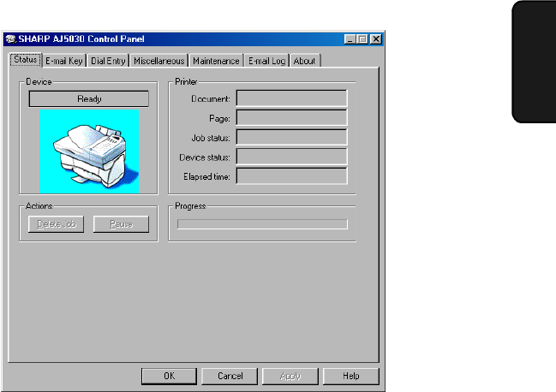The width and height of the screenshot is (556, 392).
Task: Click the Ready device status box
Action: point(89,98)
